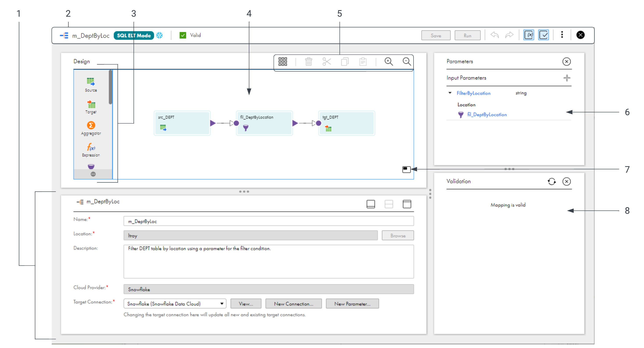Choose the Expression transformation icon
Screen dimensions: 644x348
coord(91,150)
